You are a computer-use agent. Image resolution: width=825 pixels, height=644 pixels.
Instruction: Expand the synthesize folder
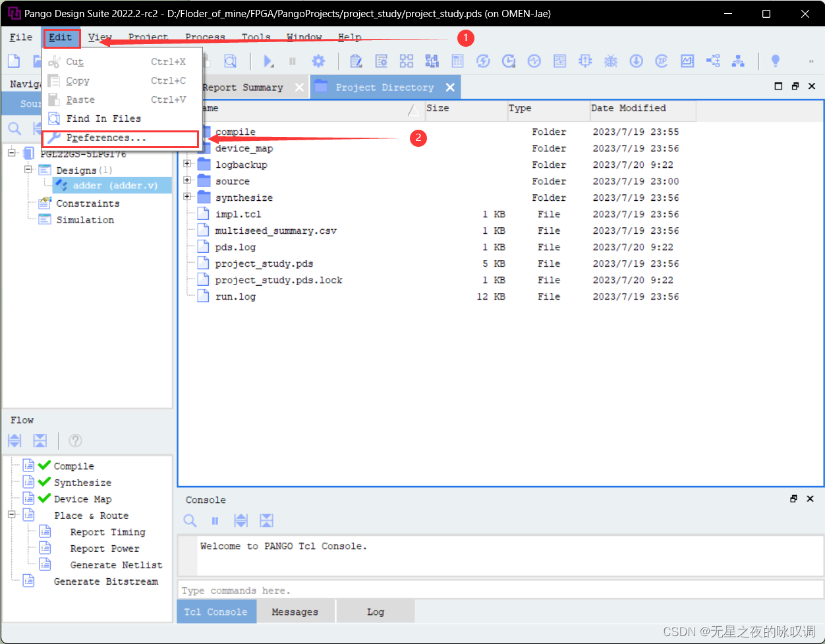187,196
